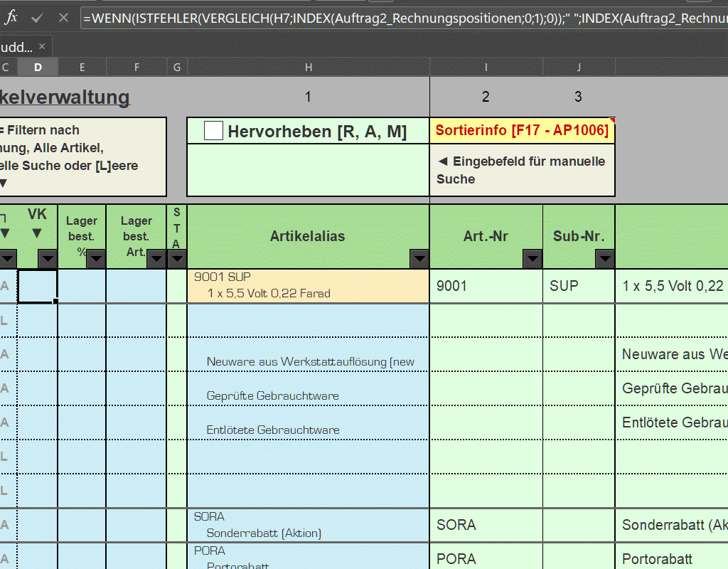Click the Sortierinfo [F17 - AP1006] cell

tap(522, 131)
